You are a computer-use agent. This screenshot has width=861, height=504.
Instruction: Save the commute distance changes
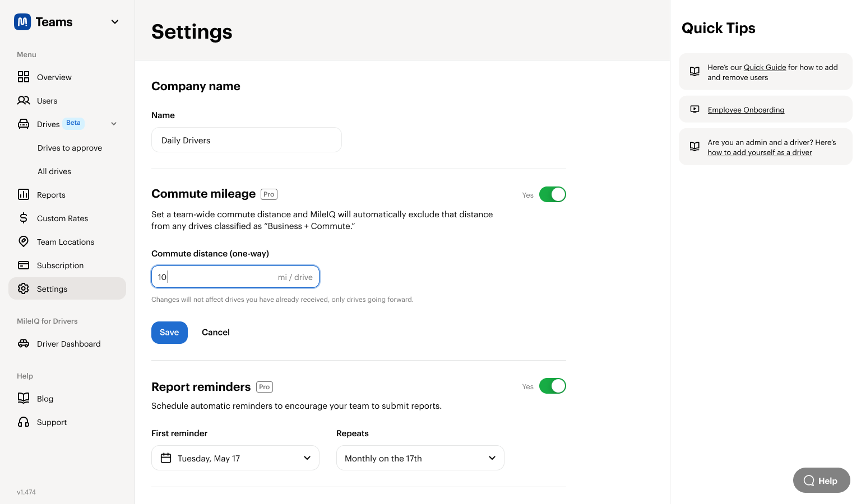tap(169, 333)
